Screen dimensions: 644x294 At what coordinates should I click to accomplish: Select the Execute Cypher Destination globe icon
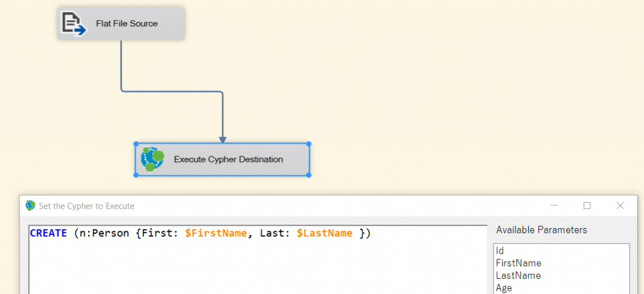tap(152, 160)
